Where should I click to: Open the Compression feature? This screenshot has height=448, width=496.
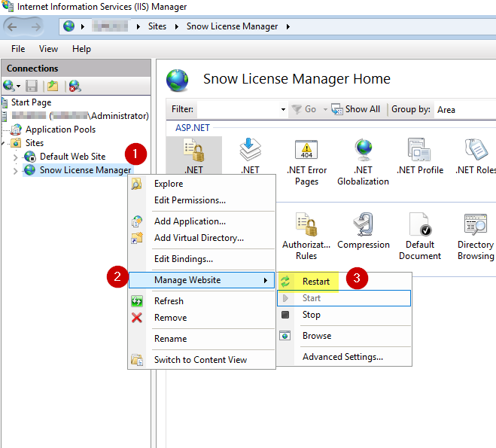364,231
